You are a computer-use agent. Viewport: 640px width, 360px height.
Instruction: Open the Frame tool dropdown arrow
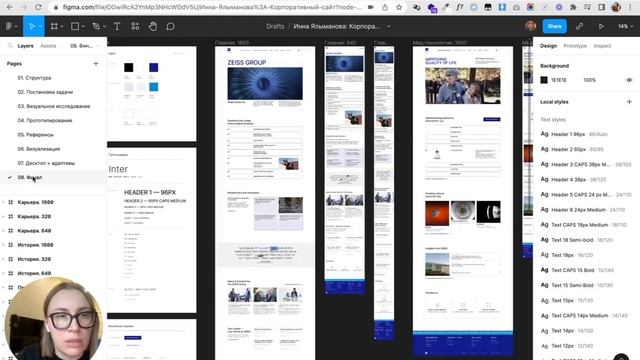(62, 27)
